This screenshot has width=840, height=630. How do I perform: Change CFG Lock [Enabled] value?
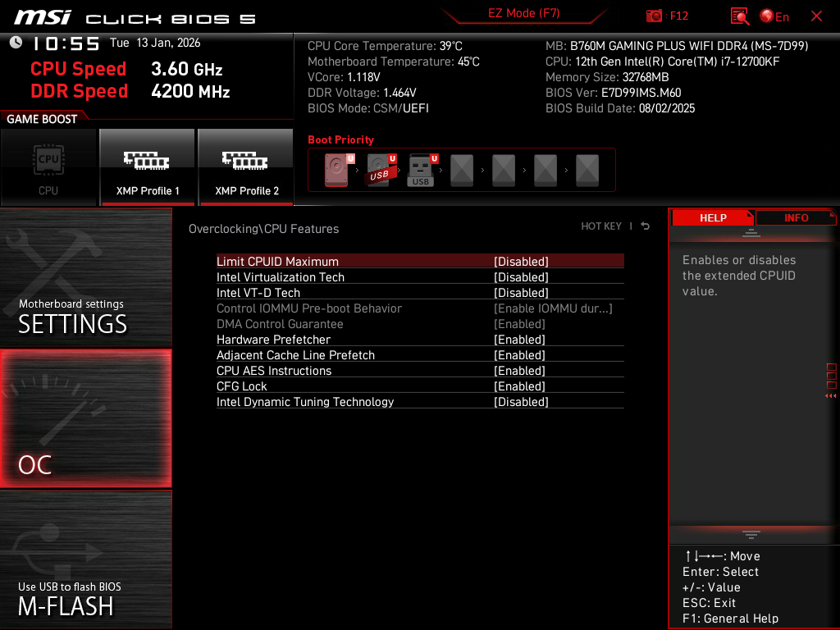click(519, 386)
